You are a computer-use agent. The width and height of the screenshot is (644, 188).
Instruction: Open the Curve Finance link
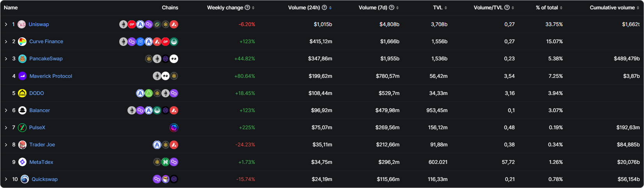pos(46,42)
